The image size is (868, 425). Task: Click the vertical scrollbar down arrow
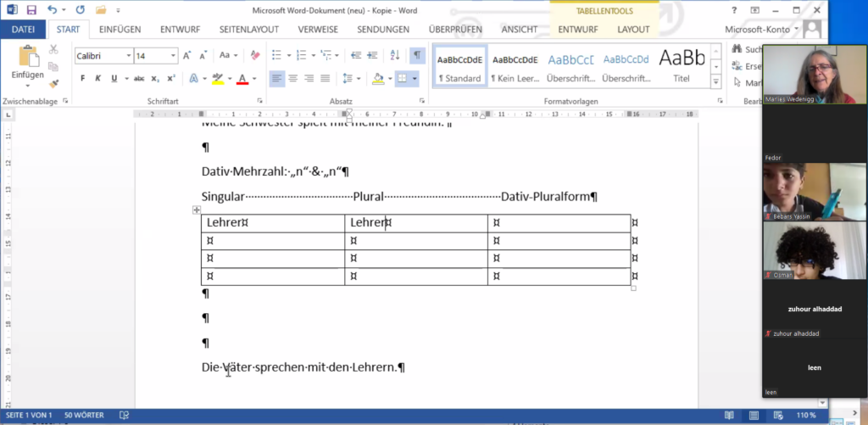(822, 403)
